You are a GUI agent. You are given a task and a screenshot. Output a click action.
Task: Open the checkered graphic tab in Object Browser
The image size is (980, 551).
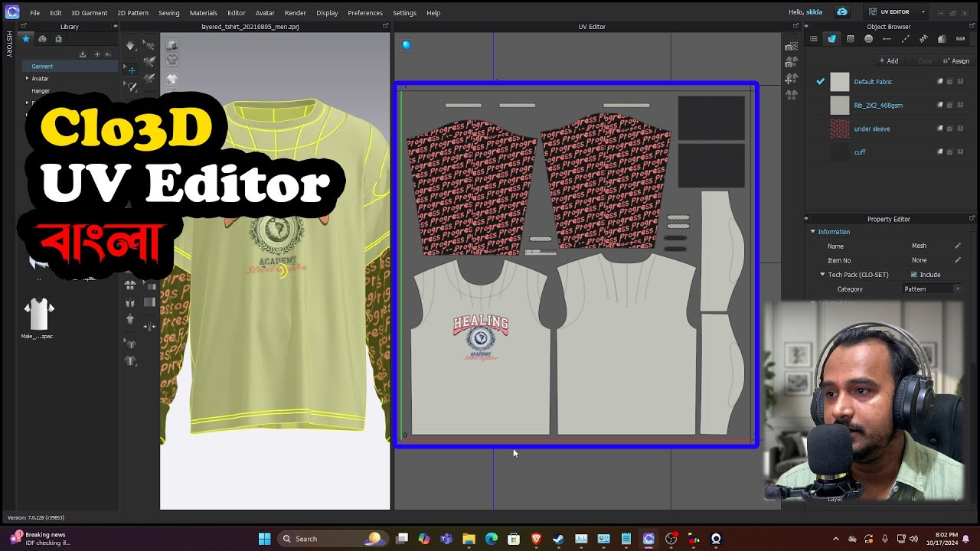click(850, 39)
